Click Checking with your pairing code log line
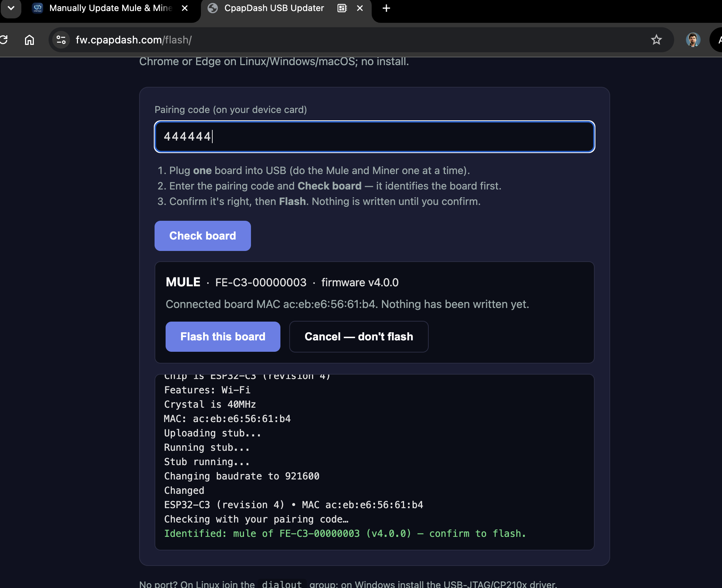Screen dimensions: 722x588 [256, 519]
